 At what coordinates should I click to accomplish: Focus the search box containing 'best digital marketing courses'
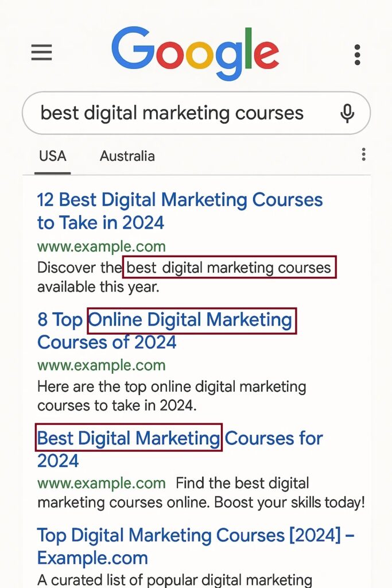tap(172, 113)
